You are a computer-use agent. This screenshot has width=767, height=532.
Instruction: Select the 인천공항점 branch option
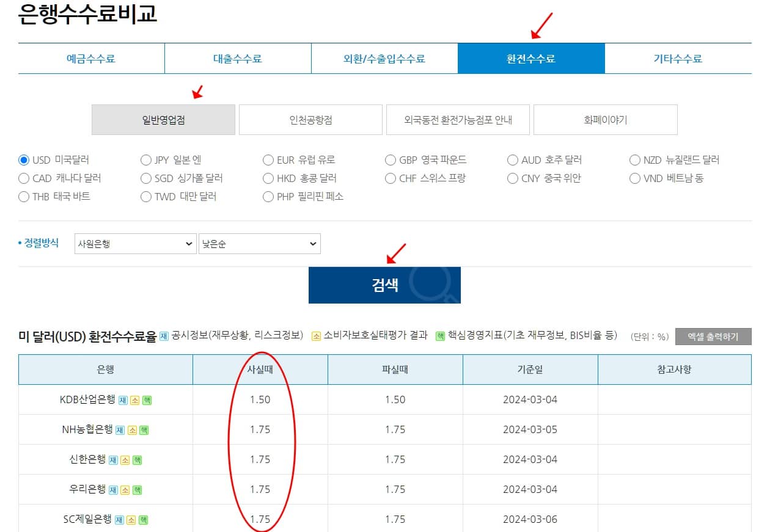click(x=309, y=119)
